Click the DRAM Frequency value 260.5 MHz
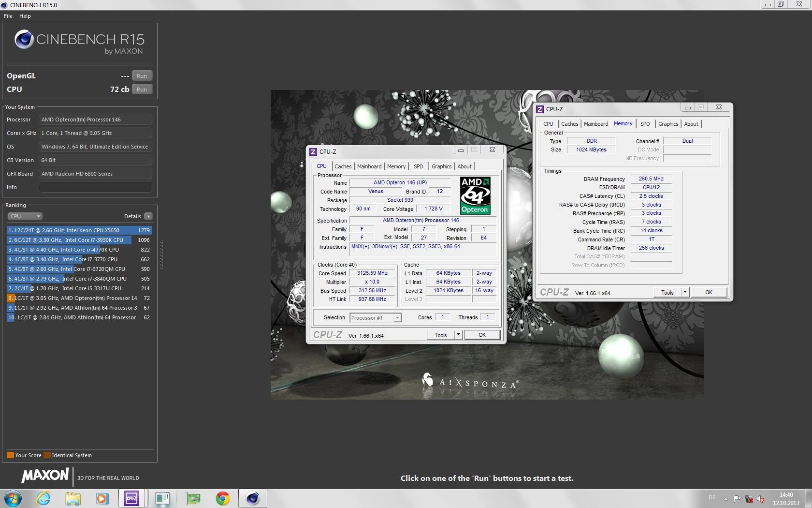Image resolution: width=812 pixels, height=508 pixels. pyautogui.click(x=651, y=179)
